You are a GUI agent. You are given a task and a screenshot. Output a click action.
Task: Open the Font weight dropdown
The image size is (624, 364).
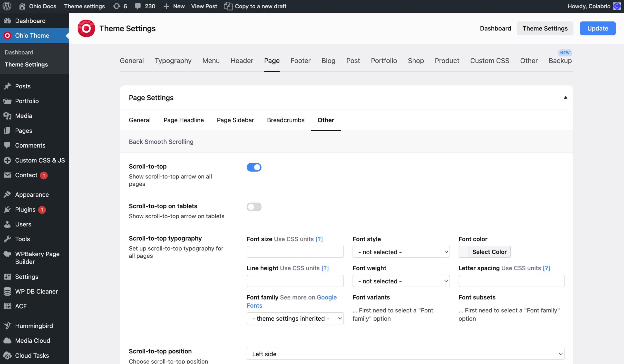(x=401, y=281)
